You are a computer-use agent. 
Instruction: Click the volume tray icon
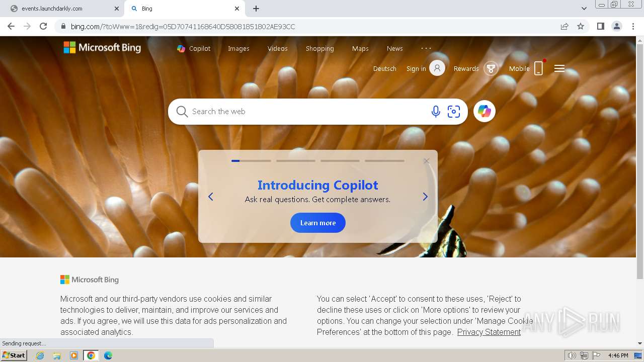(x=572, y=355)
